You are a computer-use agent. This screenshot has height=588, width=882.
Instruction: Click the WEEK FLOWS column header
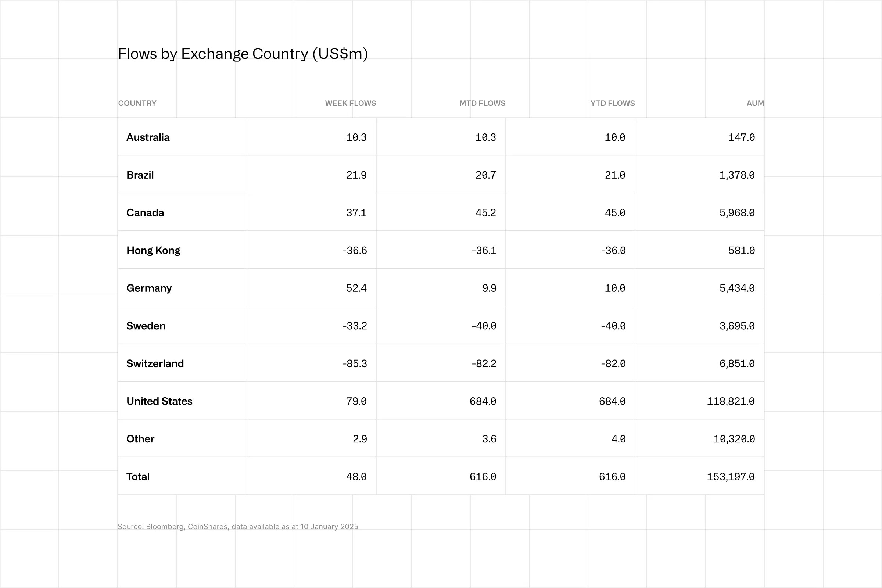coord(350,103)
